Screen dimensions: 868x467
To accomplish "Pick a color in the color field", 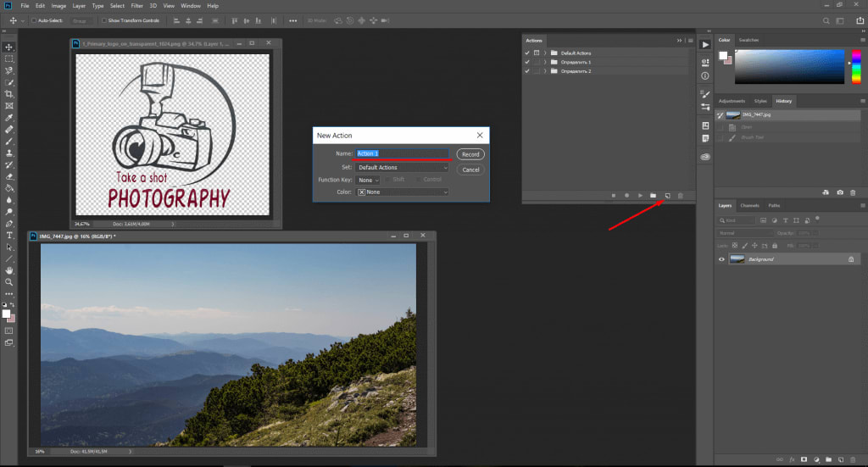I will point(789,66).
